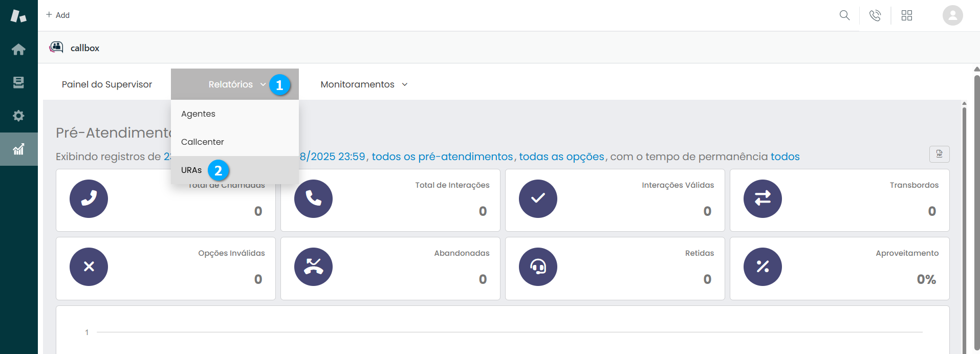Viewport: 980px width, 354px height.
Task: Choose Callcenter from the Relatórios menu
Action: pos(203,142)
